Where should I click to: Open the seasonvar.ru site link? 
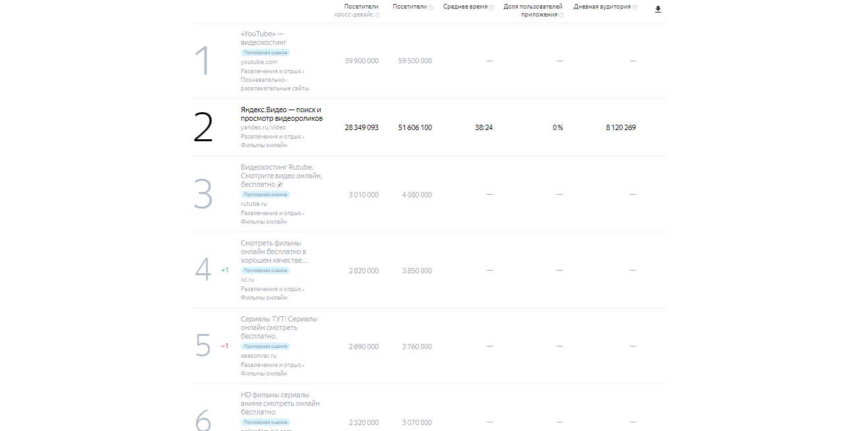pos(259,356)
